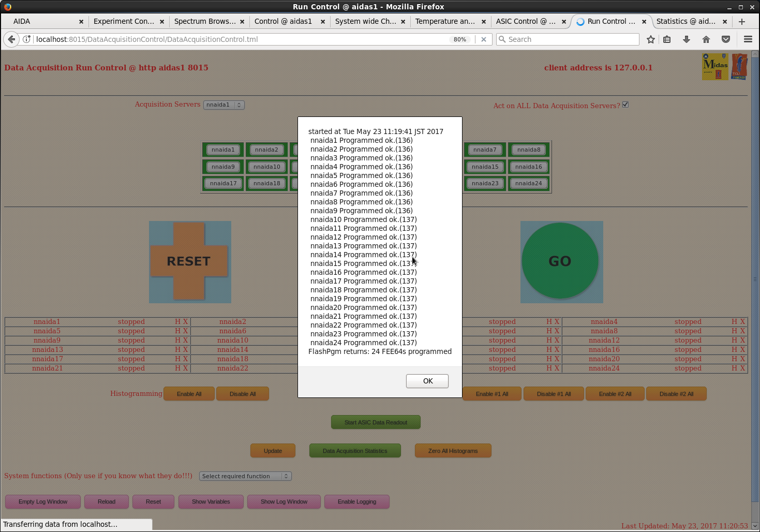Click the Midas logo icon
Viewport: 760px width, 532px height.
point(715,67)
